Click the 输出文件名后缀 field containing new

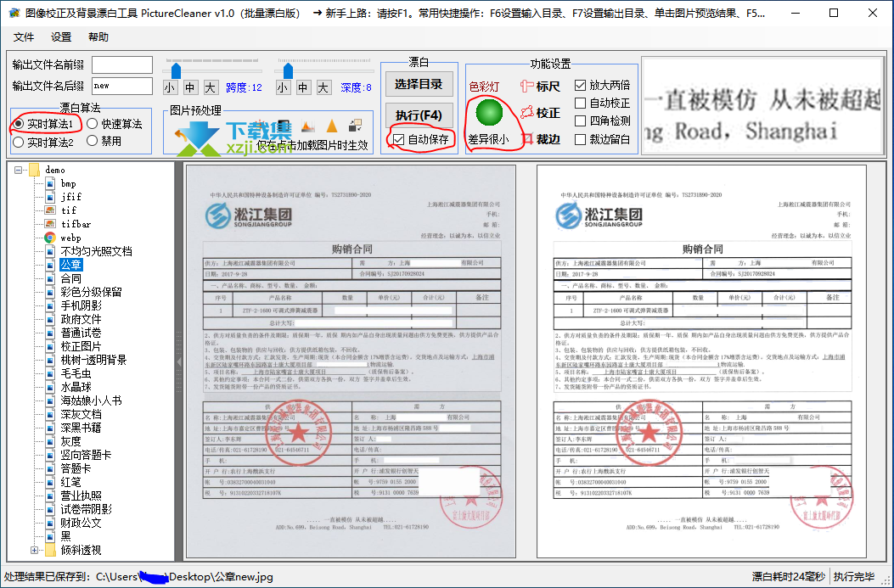tap(122, 86)
